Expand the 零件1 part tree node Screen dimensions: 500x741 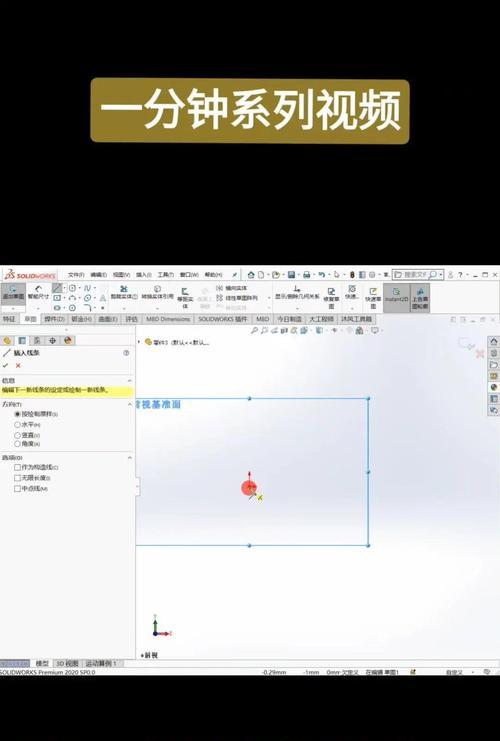(x=139, y=342)
